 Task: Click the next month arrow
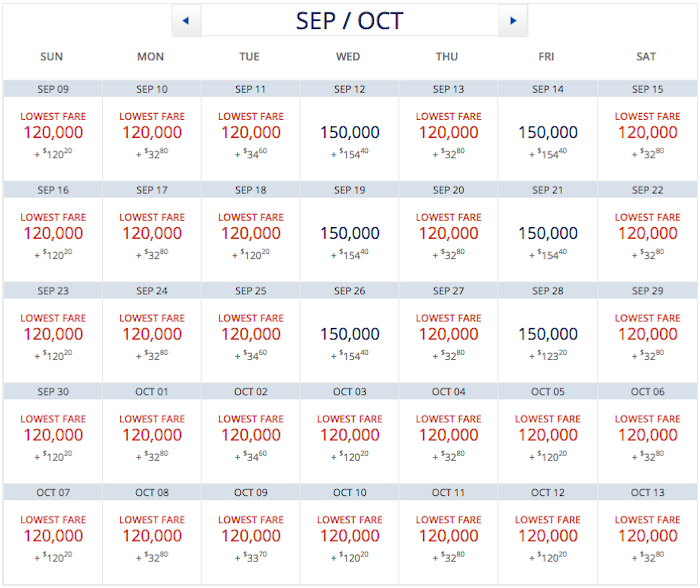(513, 21)
